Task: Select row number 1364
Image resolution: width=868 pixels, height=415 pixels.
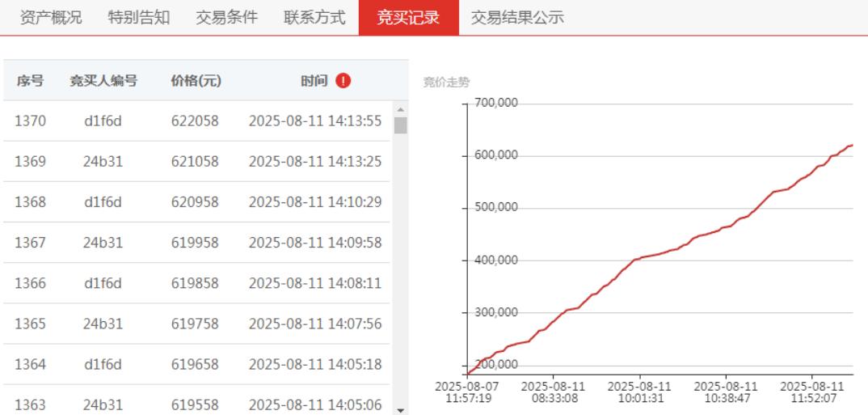Action: [31, 364]
